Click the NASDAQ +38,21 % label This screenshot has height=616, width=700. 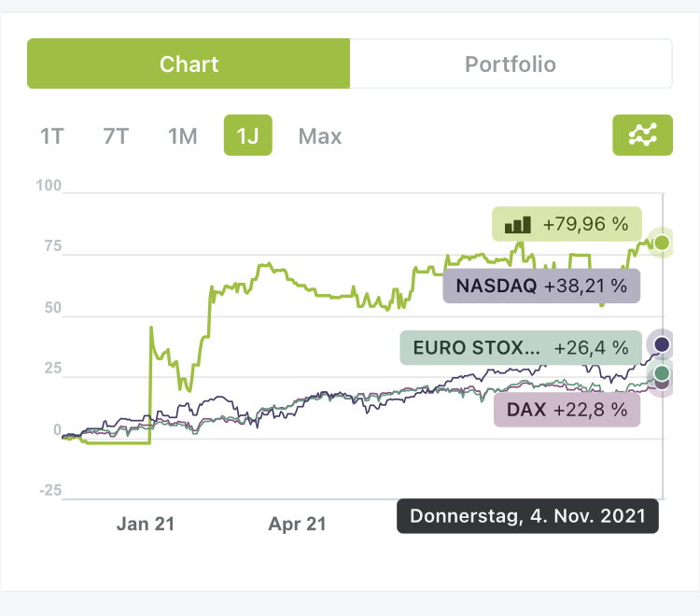[541, 285]
